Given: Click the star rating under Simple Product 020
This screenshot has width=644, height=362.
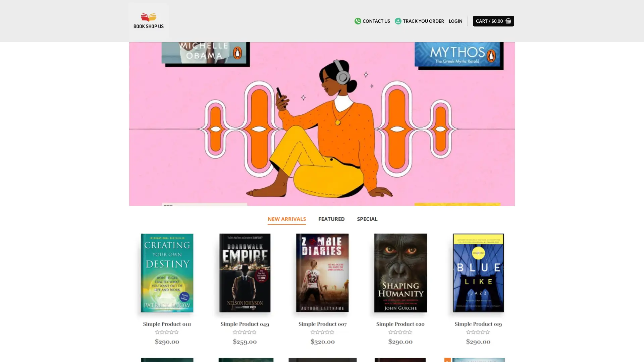Looking at the screenshot, I should coord(400,332).
